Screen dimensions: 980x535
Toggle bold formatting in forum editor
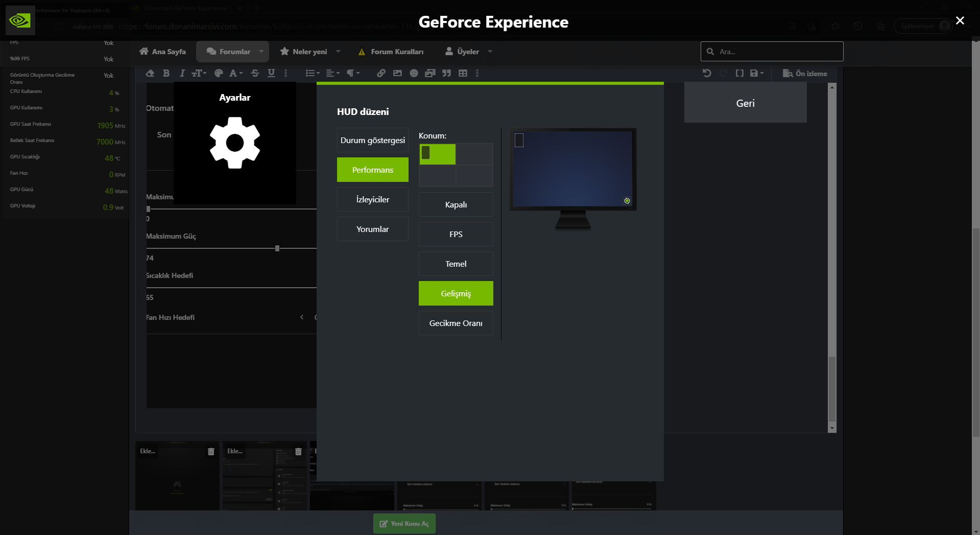[166, 73]
